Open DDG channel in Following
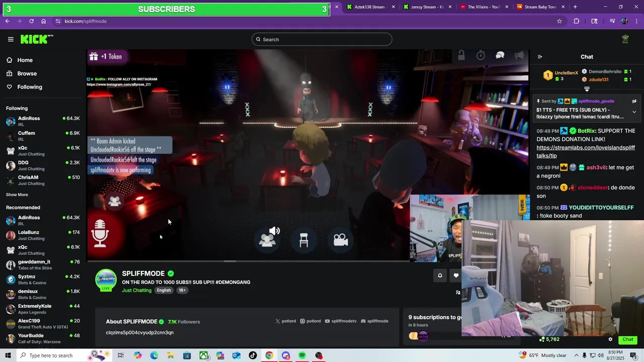Image resolution: width=644 pixels, height=362 pixels. point(43,165)
